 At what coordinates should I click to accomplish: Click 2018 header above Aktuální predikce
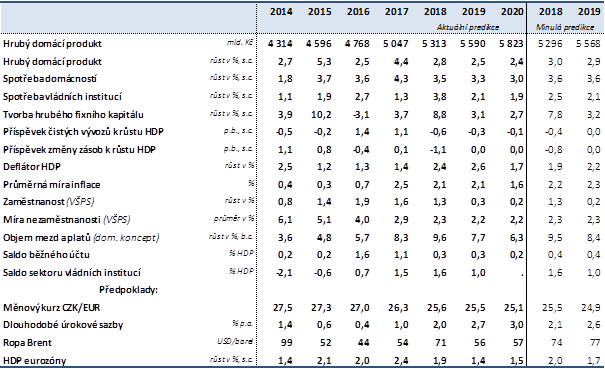435,12
